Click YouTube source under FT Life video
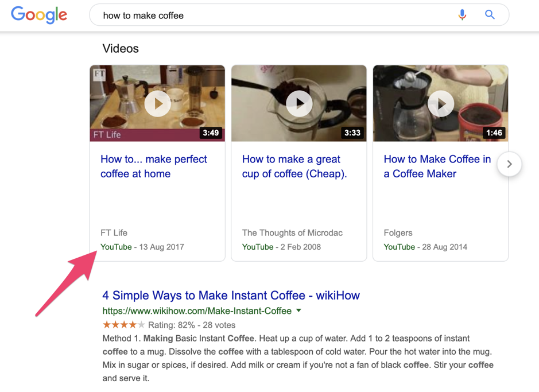 tap(116, 247)
